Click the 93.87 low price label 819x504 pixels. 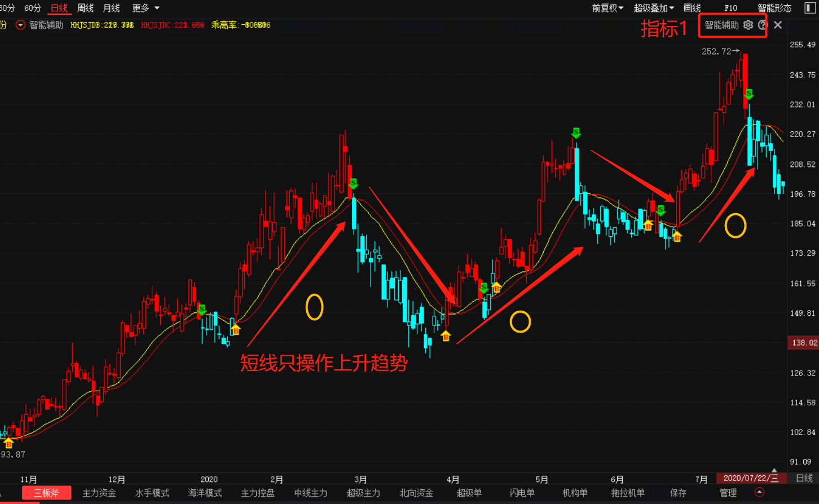(x=13, y=454)
